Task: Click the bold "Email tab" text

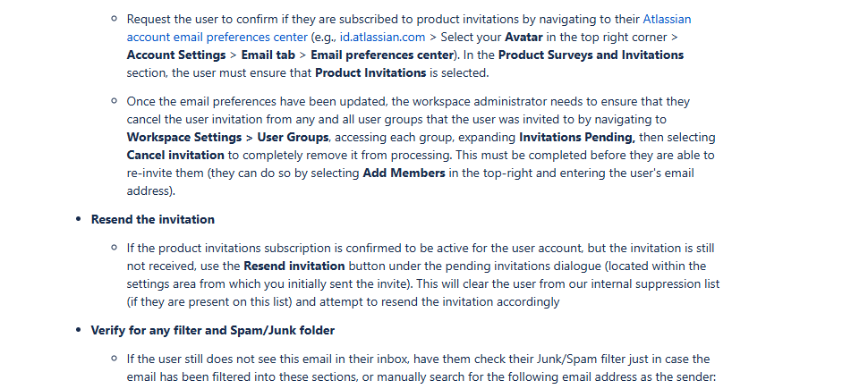Action: coord(268,55)
